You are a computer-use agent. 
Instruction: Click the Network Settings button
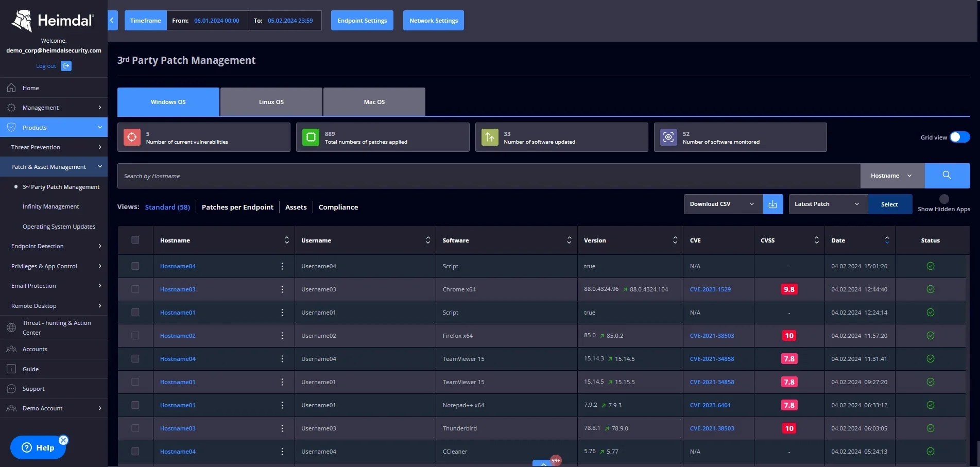[x=433, y=20]
